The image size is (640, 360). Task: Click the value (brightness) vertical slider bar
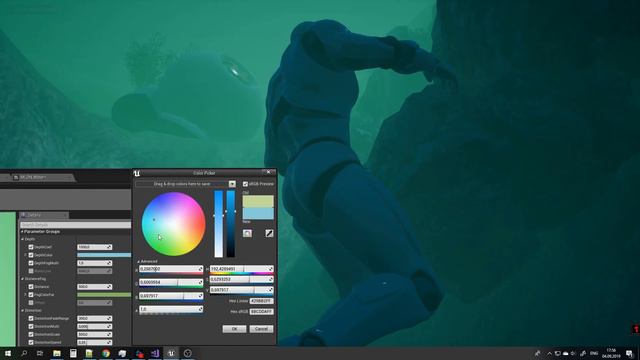(x=231, y=224)
